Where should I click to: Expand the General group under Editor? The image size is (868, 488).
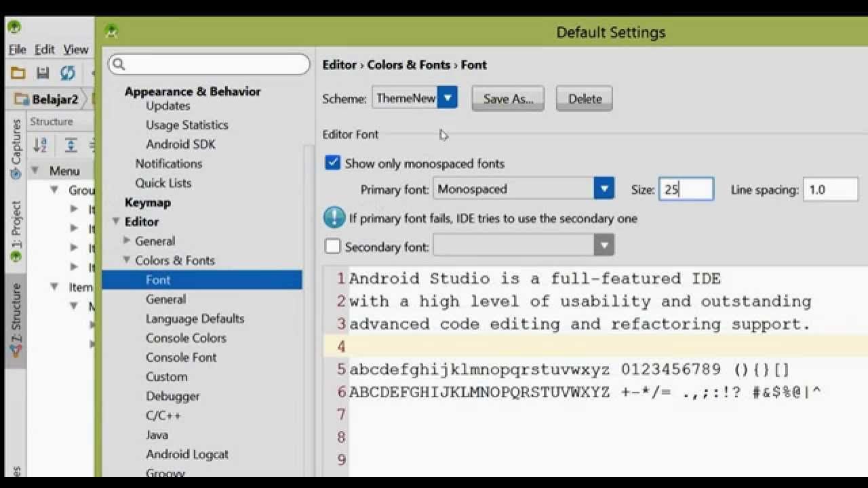click(127, 241)
